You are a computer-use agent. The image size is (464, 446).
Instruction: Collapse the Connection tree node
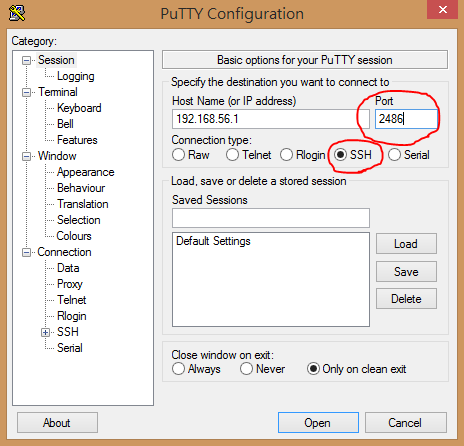click(26, 252)
